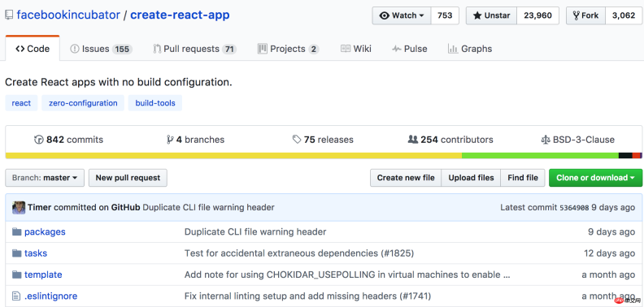Click the BSD-3-Clause license scale icon

pyautogui.click(x=546, y=140)
